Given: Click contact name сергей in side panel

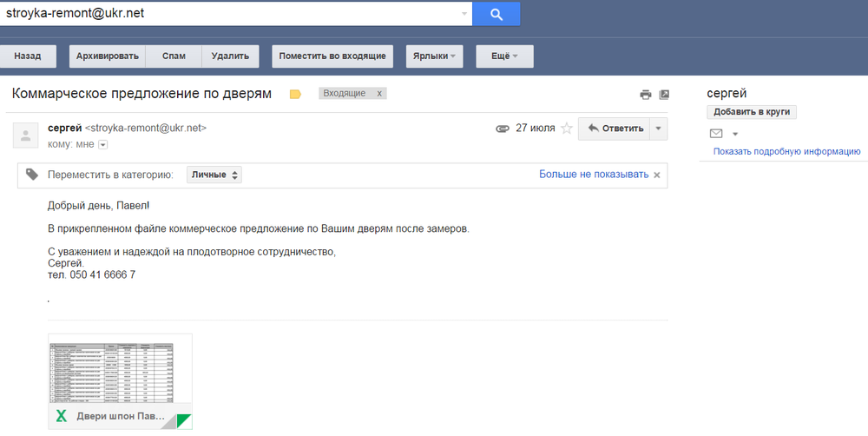Looking at the screenshot, I should [727, 93].
